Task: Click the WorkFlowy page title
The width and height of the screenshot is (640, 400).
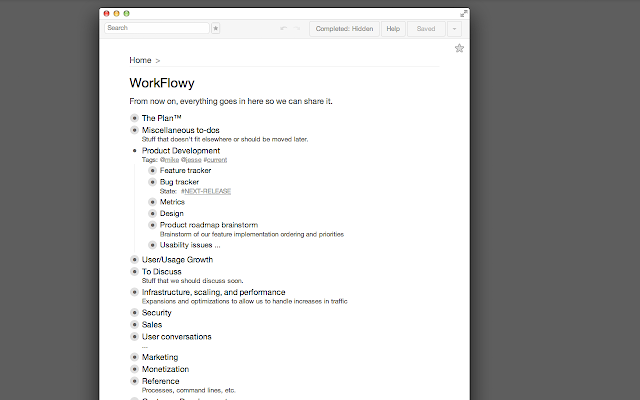Action: (x=162, y=83)
